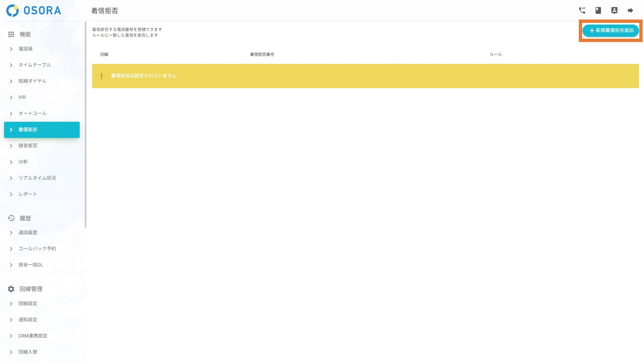Open the CRM連携設定 menu item

coord(33,335)
